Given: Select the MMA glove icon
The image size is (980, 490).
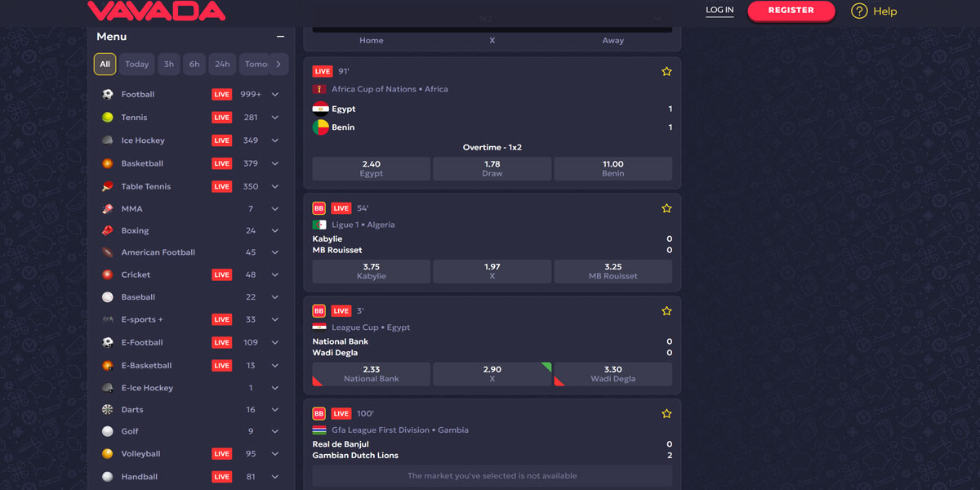Looking at the screenshot, I should (x=108, y=208).
